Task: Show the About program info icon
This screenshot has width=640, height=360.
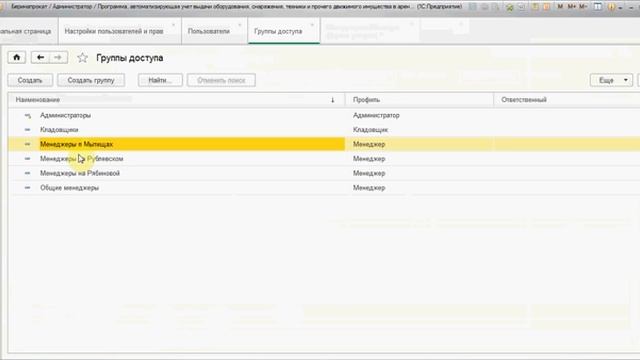Action: point(611,7)
